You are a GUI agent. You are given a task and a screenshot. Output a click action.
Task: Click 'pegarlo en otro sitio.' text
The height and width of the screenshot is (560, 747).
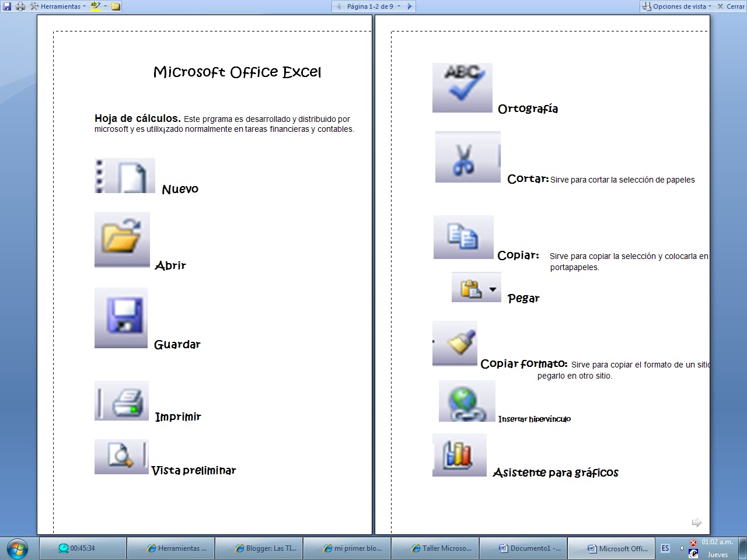[575, 376]
